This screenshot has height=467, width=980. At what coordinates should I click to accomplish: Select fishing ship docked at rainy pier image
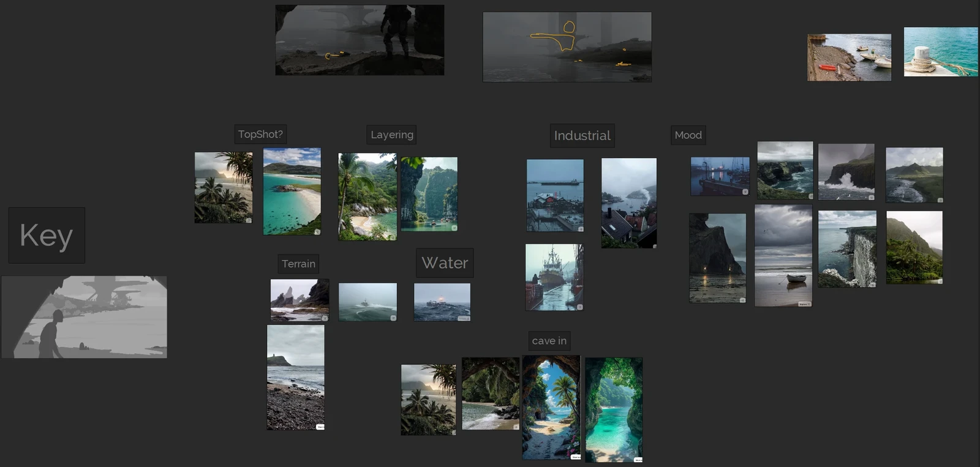coord(555,277)
